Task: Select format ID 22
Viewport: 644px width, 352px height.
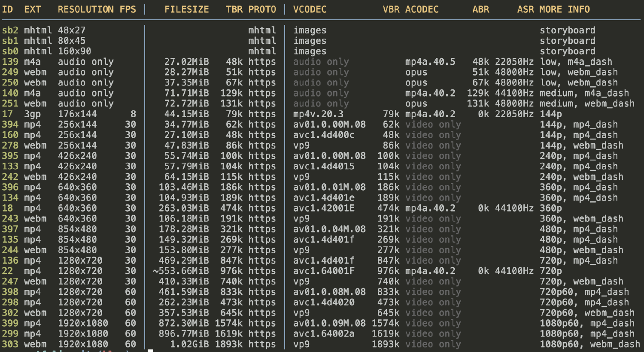Action: click(7, 271)
